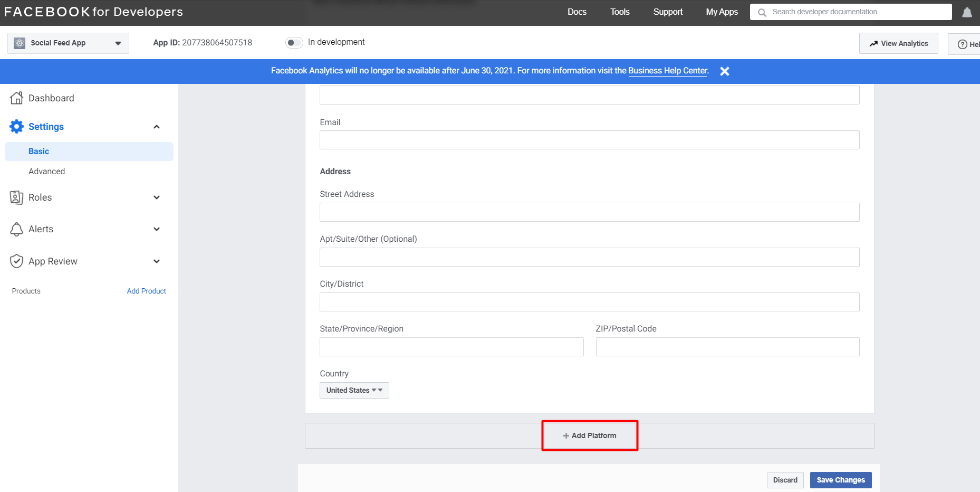Toggle the In development switch

click(x=294, y=42)
